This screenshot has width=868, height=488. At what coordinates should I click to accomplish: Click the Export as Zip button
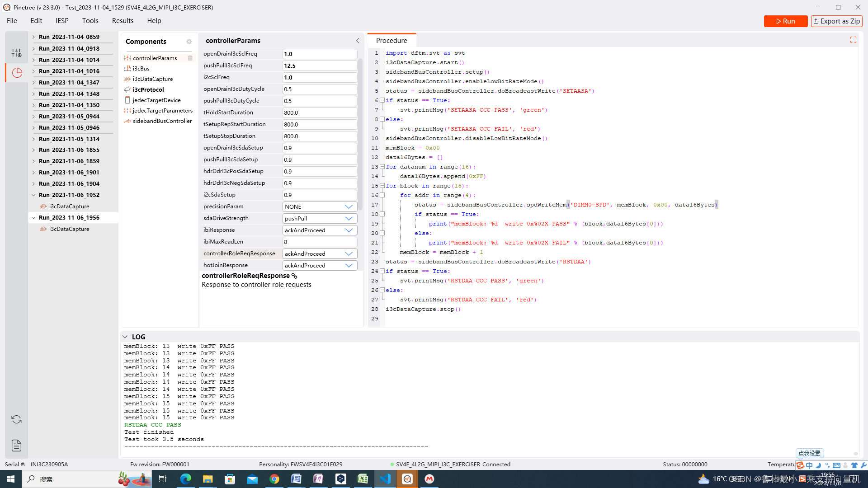[836, 21]
